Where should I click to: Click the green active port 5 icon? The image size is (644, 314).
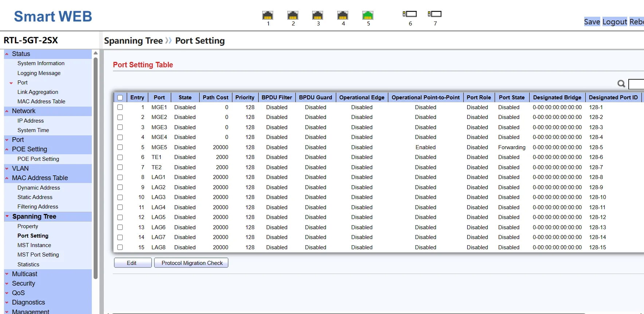coord(368,15)
